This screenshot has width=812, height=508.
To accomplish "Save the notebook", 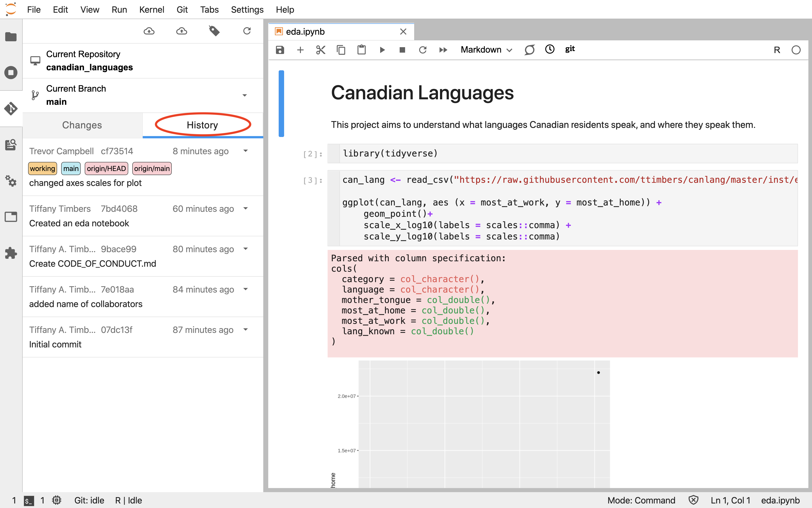I will (x=280, y=50).
